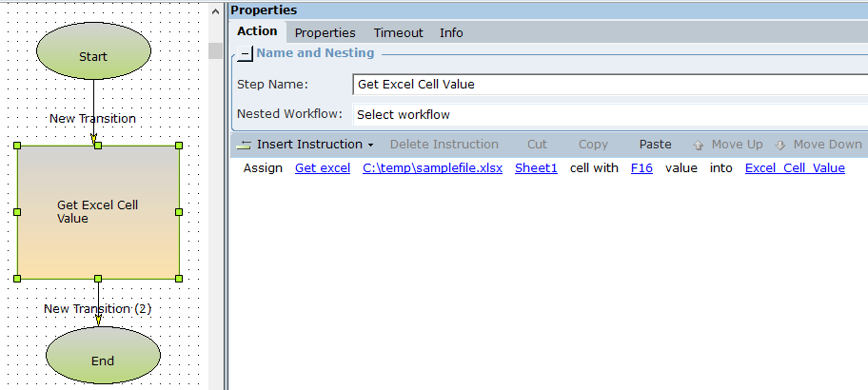Click the Sheet1 link

pyautogui.click(x=536, y=168)
